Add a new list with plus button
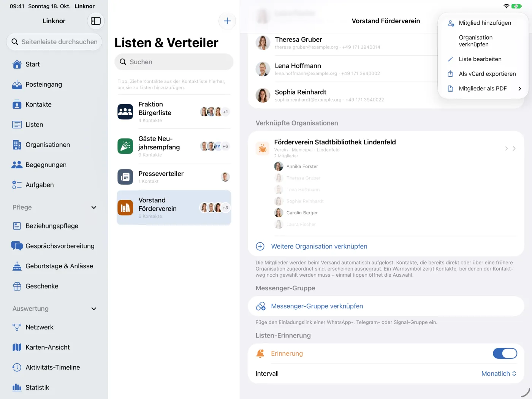This screenshot has width=532, height=399. click(227, 21)
